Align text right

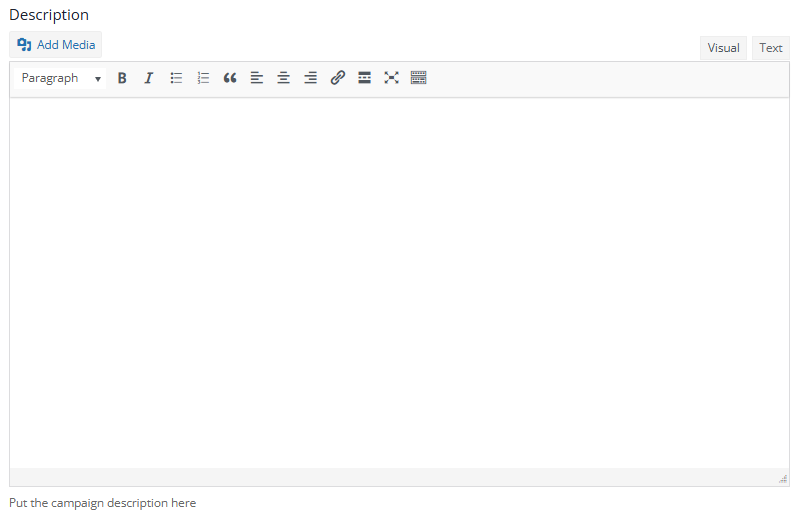pyautogui.click(x=311, y=78)
